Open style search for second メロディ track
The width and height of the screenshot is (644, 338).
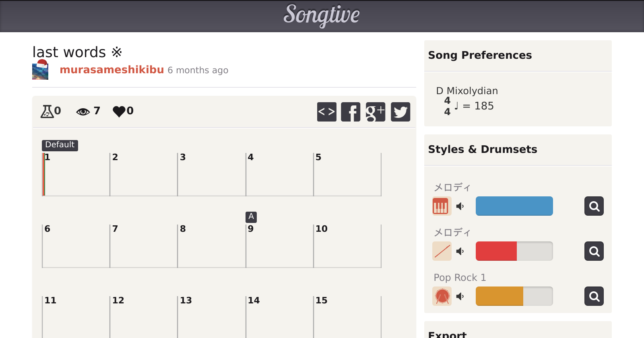(x=594, y=251)
